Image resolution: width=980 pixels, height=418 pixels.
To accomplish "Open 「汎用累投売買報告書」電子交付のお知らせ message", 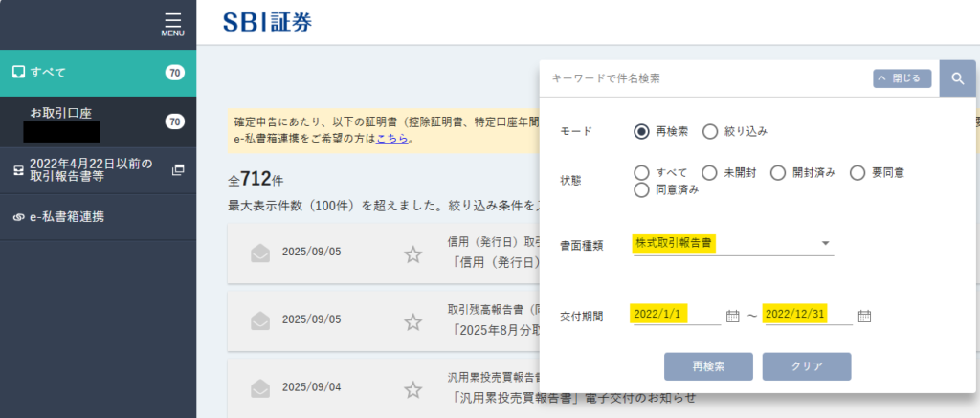I will click(x=572, y=397).
